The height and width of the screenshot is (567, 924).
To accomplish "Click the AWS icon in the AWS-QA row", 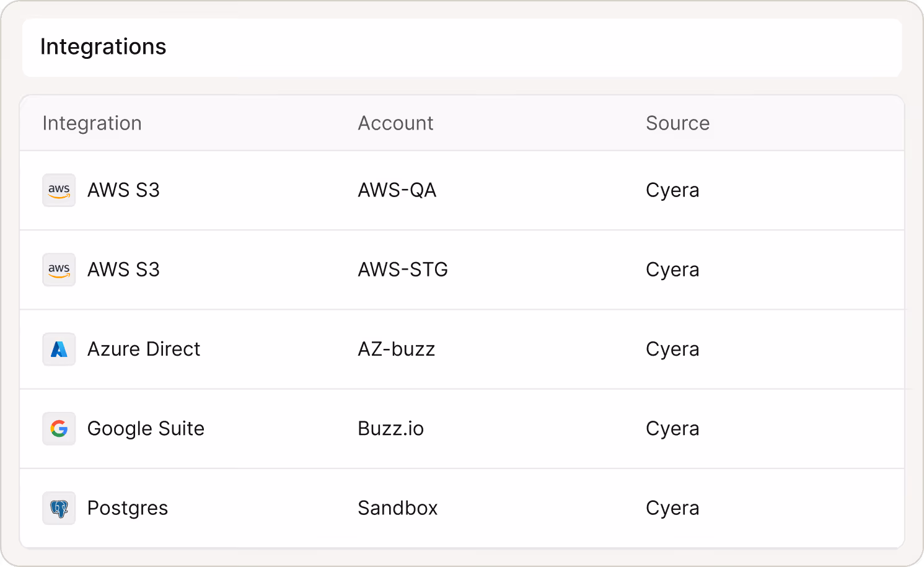I will click(x=59, y=190).
